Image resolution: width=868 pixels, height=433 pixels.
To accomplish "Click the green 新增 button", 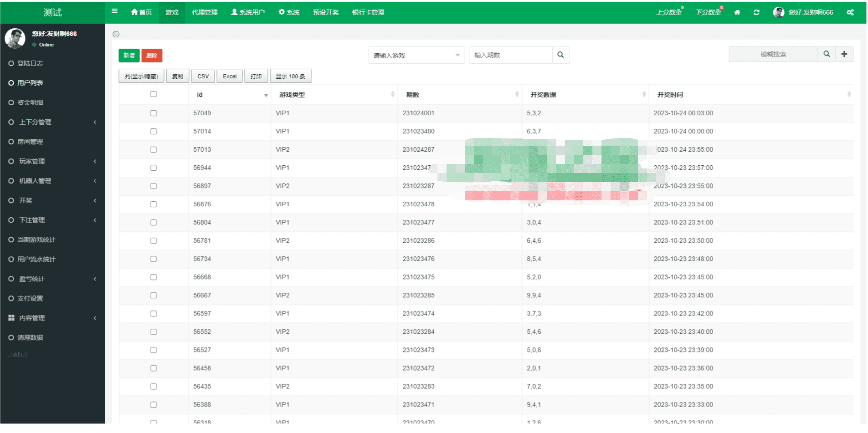I will [129, 56].
